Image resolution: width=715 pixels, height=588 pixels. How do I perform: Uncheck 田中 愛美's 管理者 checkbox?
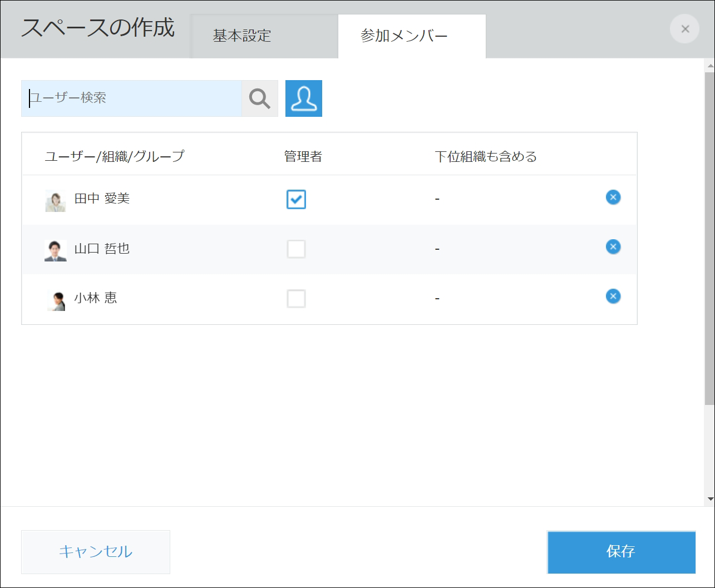click(297, 200)
